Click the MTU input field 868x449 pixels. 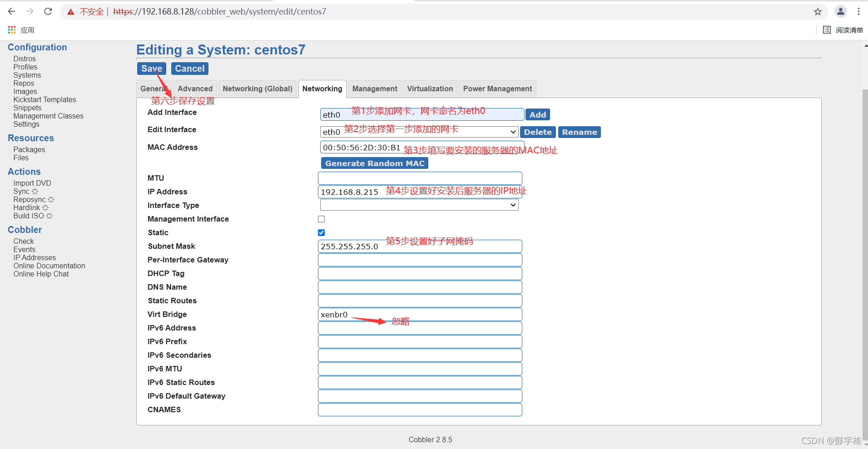coord(420,178)
